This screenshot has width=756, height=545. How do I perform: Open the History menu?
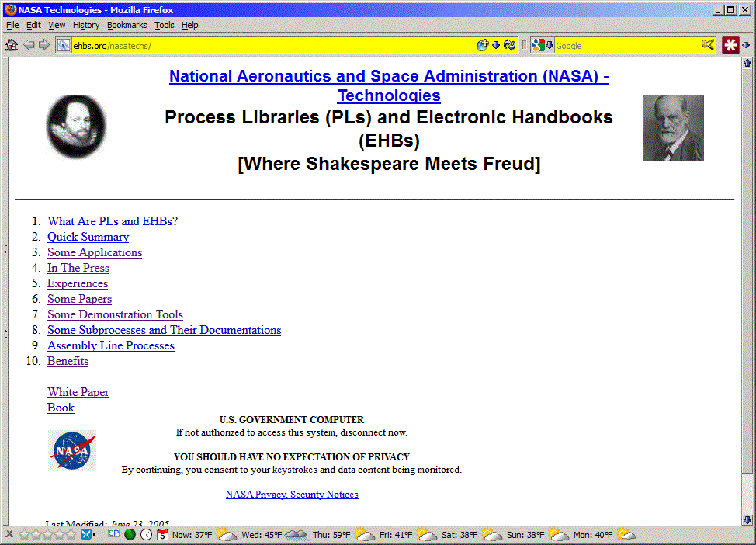click(x=86, y=25)
